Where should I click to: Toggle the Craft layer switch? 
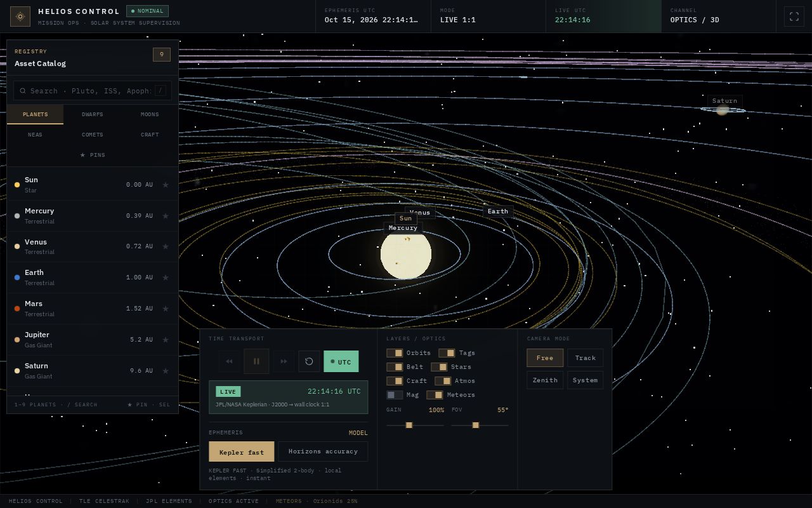pyautogui.click(x=395, y=381)
